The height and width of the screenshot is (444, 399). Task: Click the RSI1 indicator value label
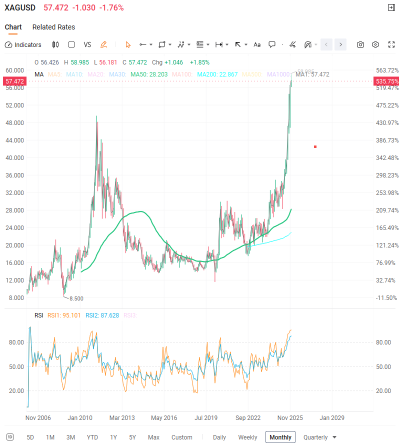64,315
